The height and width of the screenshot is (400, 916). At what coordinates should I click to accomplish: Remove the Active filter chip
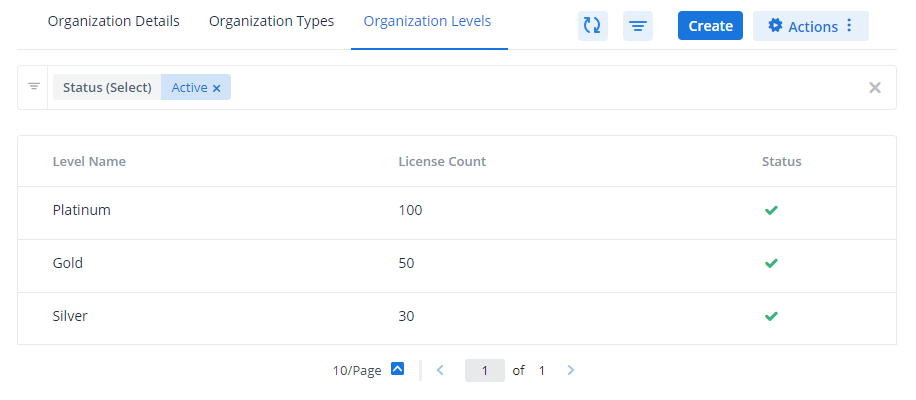[216, 88]
